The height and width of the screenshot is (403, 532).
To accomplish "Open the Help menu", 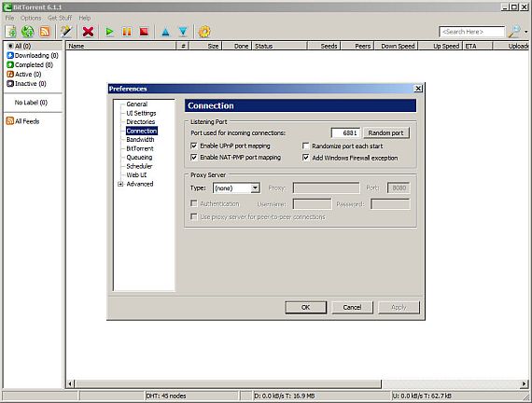I will click(85, 18).
